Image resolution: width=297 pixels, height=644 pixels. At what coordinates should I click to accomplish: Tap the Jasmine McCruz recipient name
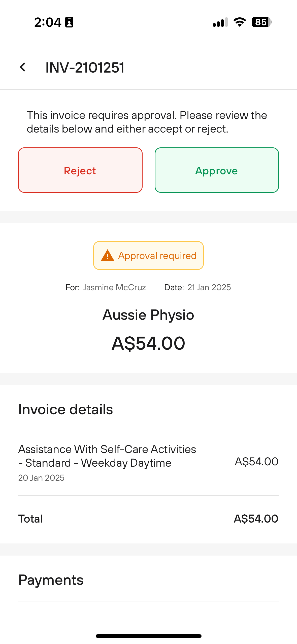tap(114, 287)
